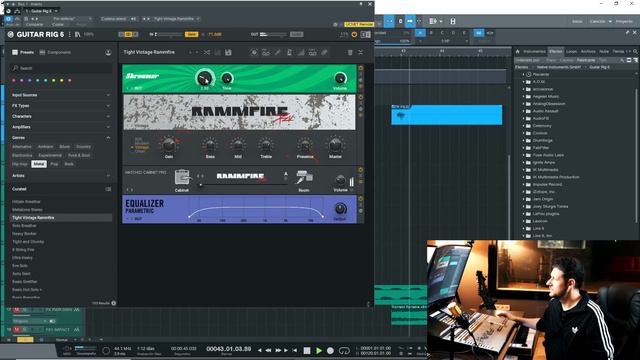The width and height of the screenshot is (640, 360).
Task: Click the Room microphone icon in the Cabinet
Action: pos(304,178)
